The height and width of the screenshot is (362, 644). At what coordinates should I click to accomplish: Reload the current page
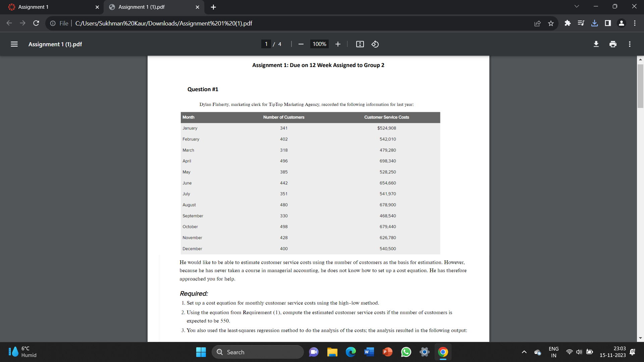click(36, 23)
